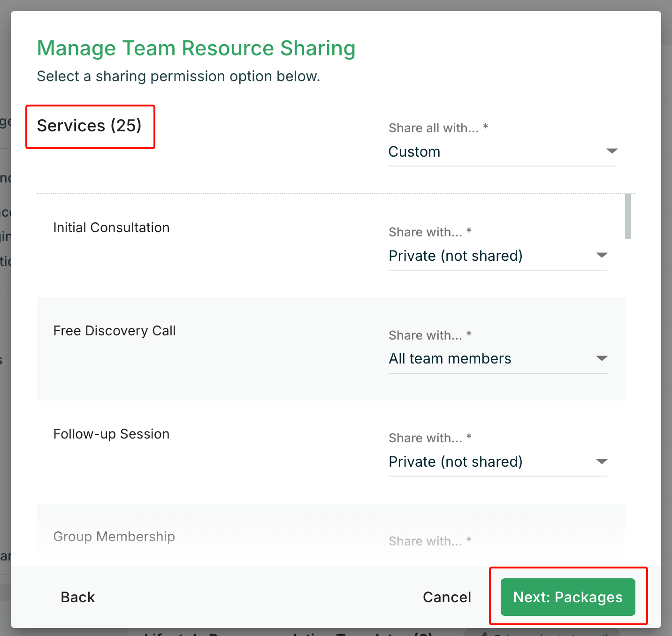Click the caret arrow beside Custom
Viewport: 672px width, 636px height.
[611, 151]
